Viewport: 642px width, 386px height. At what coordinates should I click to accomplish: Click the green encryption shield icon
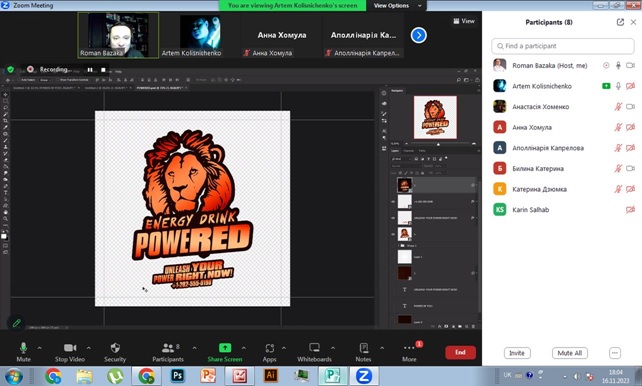pos(11,69)
